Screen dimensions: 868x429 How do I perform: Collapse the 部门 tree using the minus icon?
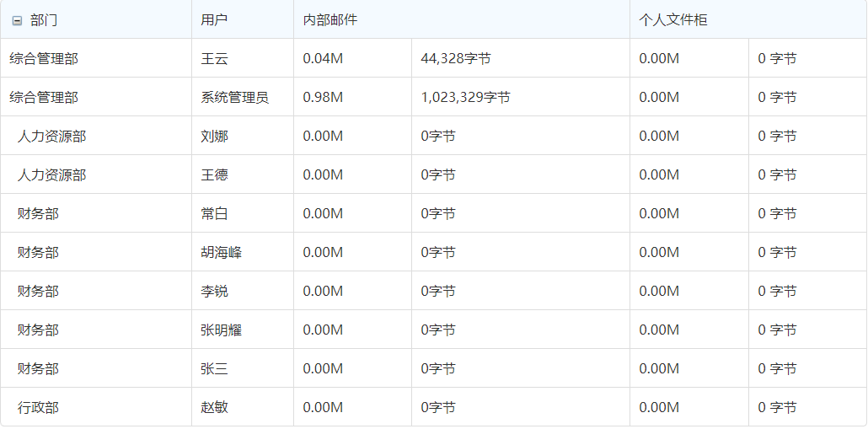17,20
